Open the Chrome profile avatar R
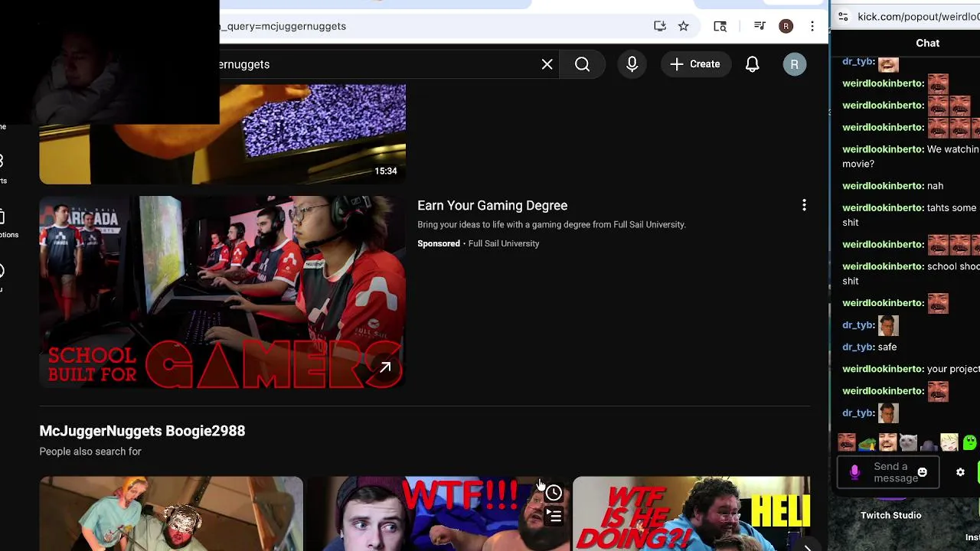980x551 pixels. tap(786, 26)
